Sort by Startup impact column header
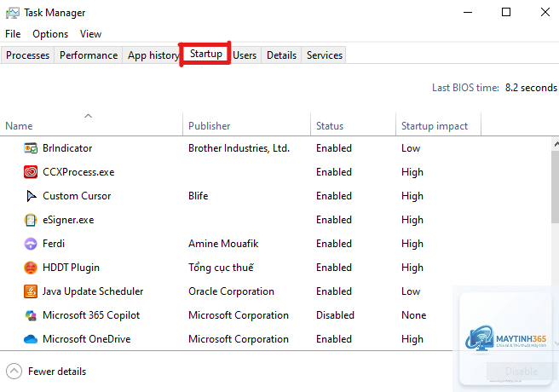Image resolution: width=559 pixels, height=392 pixels. [x=439, y=124]
